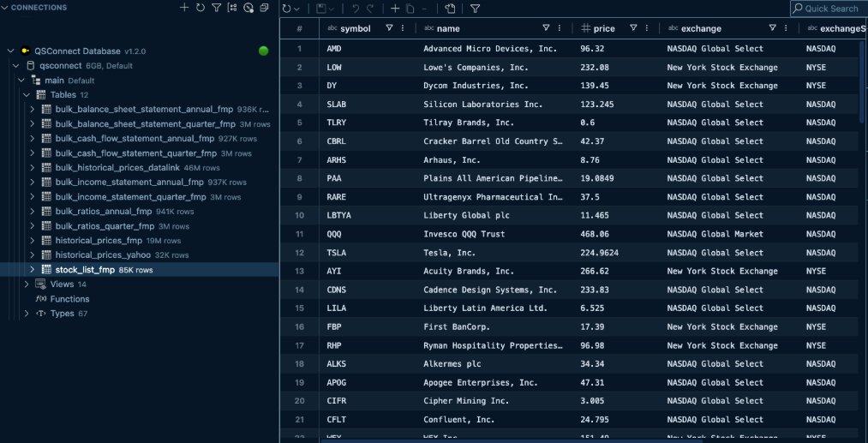Open the refresh options dropdown arrow
868x443 pixels.
297,9
